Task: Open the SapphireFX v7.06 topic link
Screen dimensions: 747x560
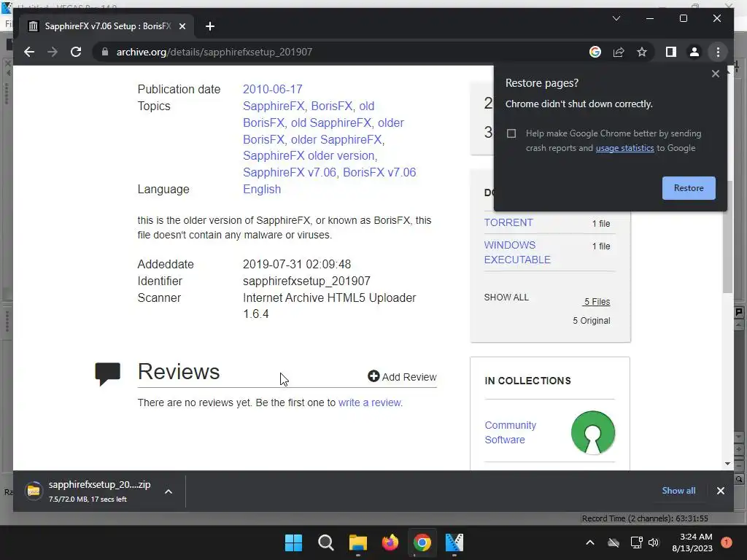Action: coord(289,172)
